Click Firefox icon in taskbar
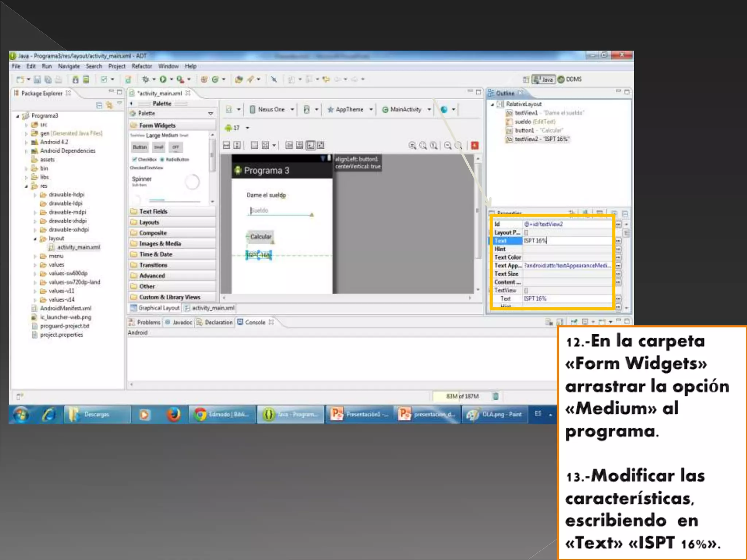 [x=174, y=415]
